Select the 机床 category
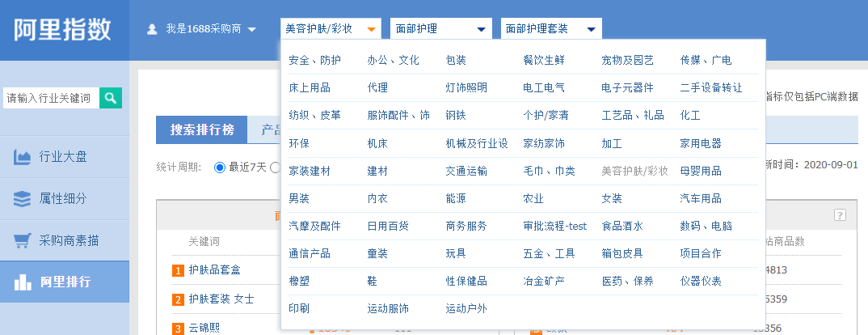 [x=377, y=143]
